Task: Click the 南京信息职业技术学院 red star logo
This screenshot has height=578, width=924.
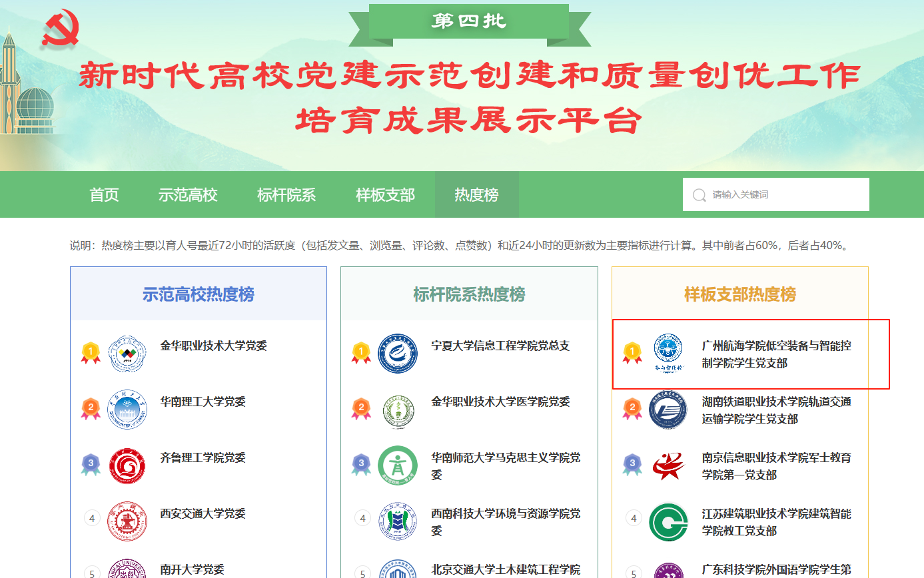Action: (668, 465)
